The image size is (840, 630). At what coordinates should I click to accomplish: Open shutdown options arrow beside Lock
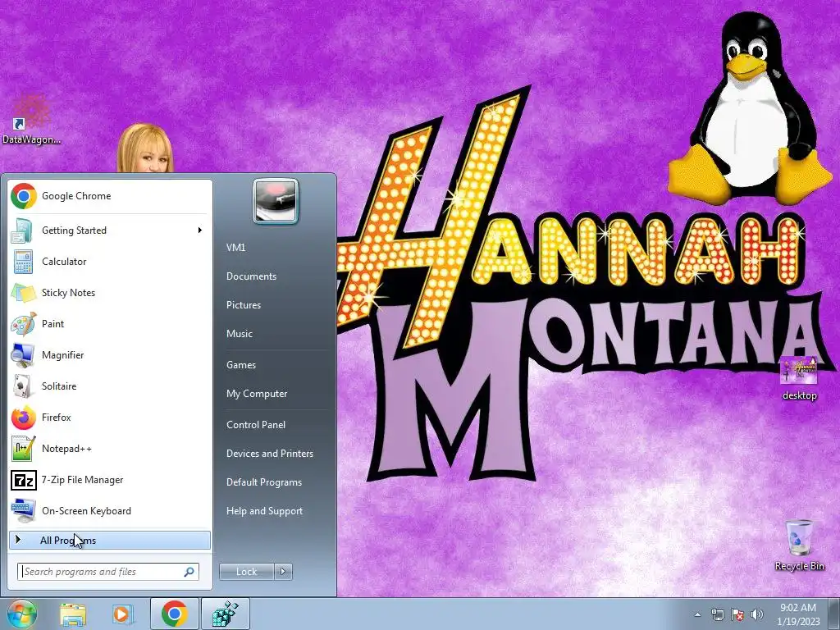click(x=283, y=572)
